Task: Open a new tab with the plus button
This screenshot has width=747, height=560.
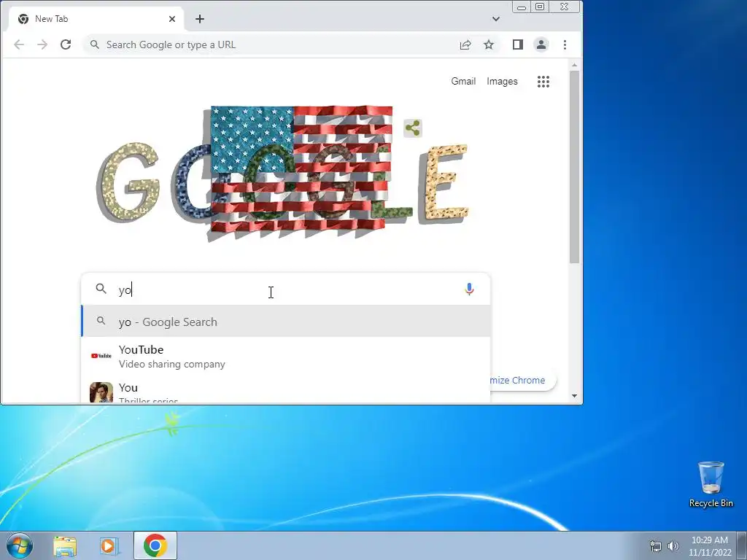Action: coord(200,19)
